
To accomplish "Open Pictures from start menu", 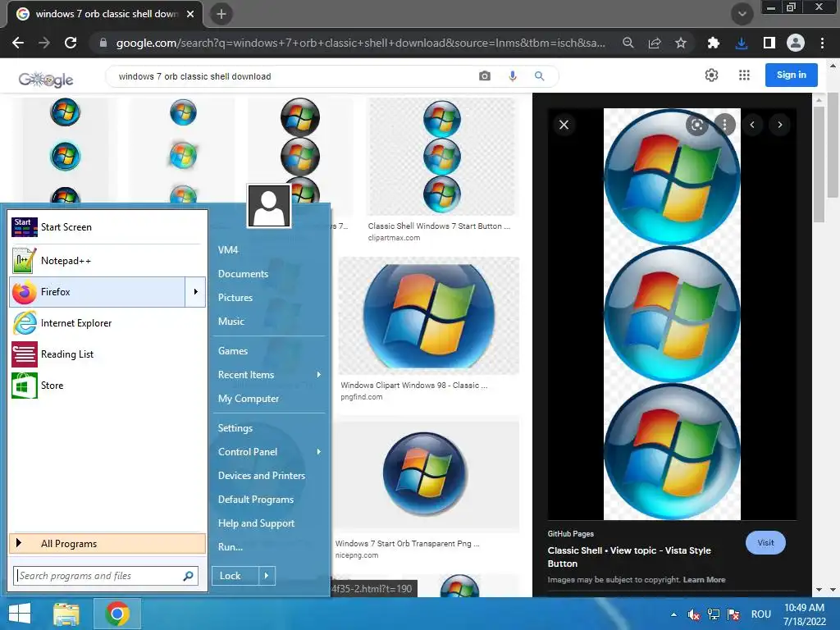I will [x=235, y=298].
